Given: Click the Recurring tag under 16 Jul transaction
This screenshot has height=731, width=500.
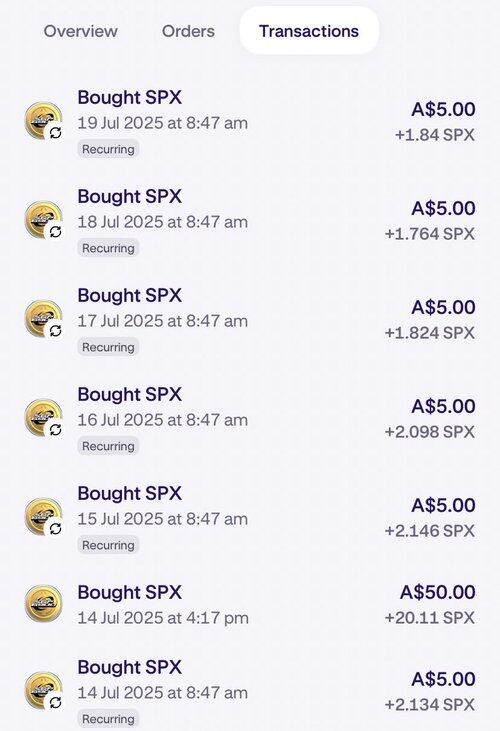Looking at the screenshot, I should click(x=108, y=446).
